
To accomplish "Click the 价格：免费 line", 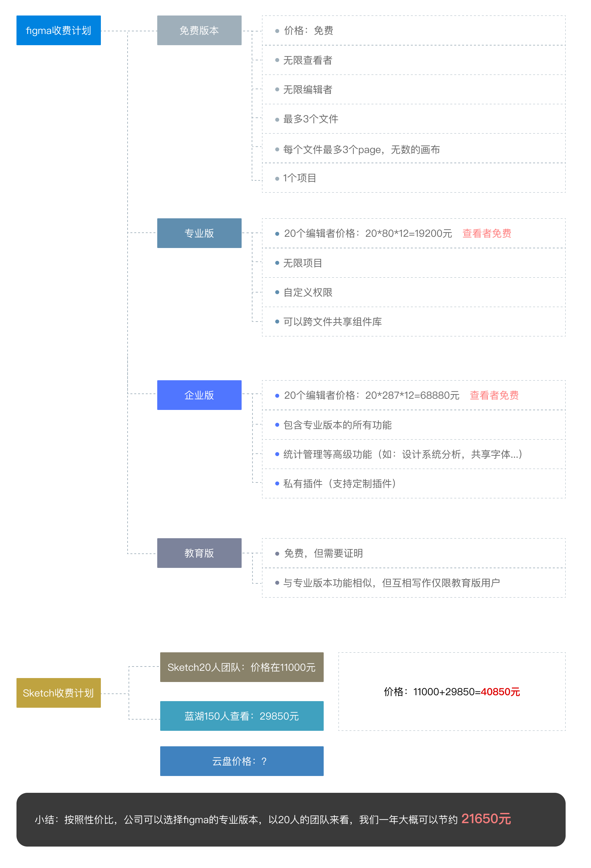I will (309, 31).
